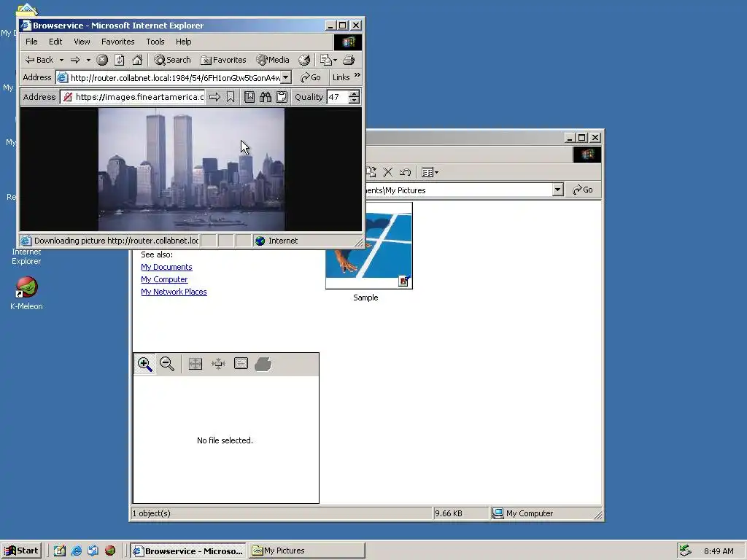Screen dimensions: 747x560
Task: Click the Move To icon in My Pictures toolbar
Action: pyautogui.click(x=371, y=172)
